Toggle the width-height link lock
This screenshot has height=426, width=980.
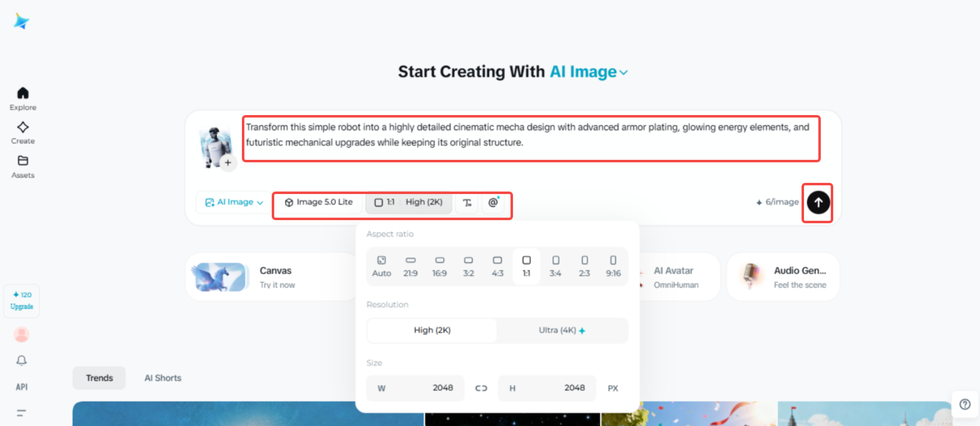coord(481,388)
